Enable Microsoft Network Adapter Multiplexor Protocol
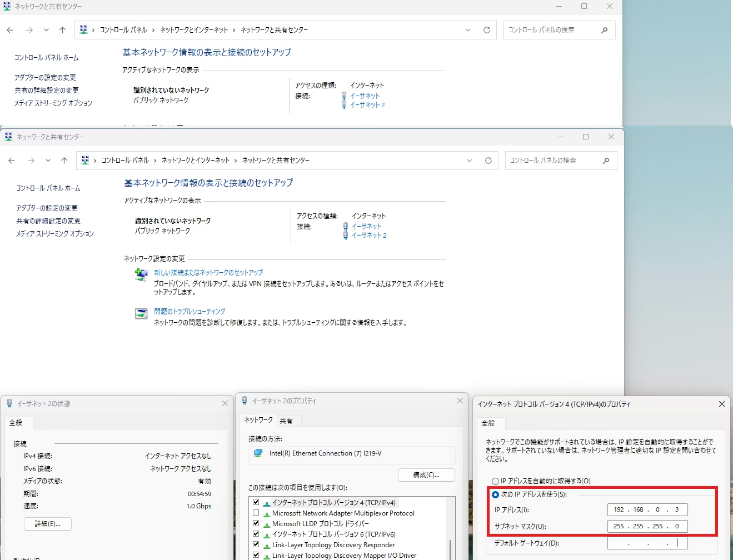This screenshot has width=733, height=560. 256,513
